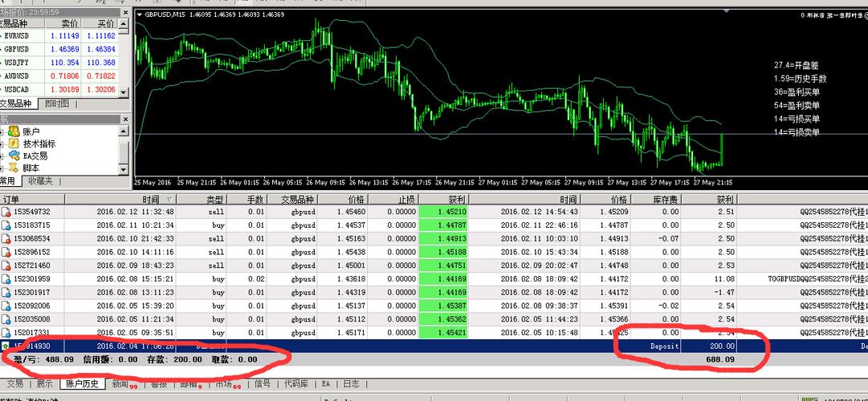Click the open price 1.43618

351,279
